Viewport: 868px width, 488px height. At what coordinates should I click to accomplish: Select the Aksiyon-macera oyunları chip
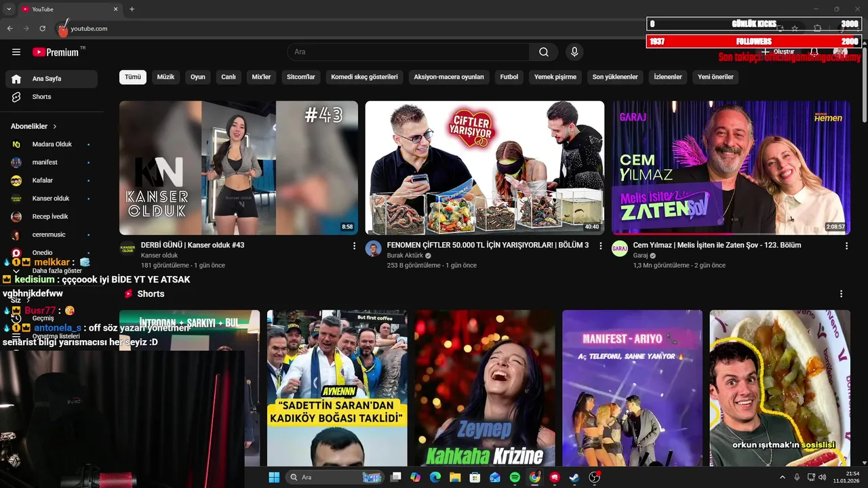pyautogui.click(x=449, y=77)
